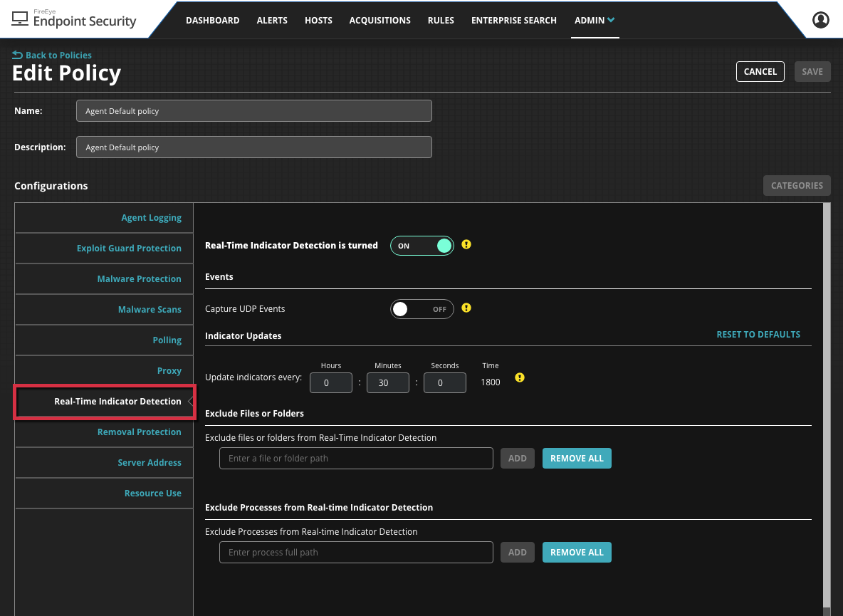Open the RULES tab
Screen dimensions: 843x616
[x=441, y=21]
